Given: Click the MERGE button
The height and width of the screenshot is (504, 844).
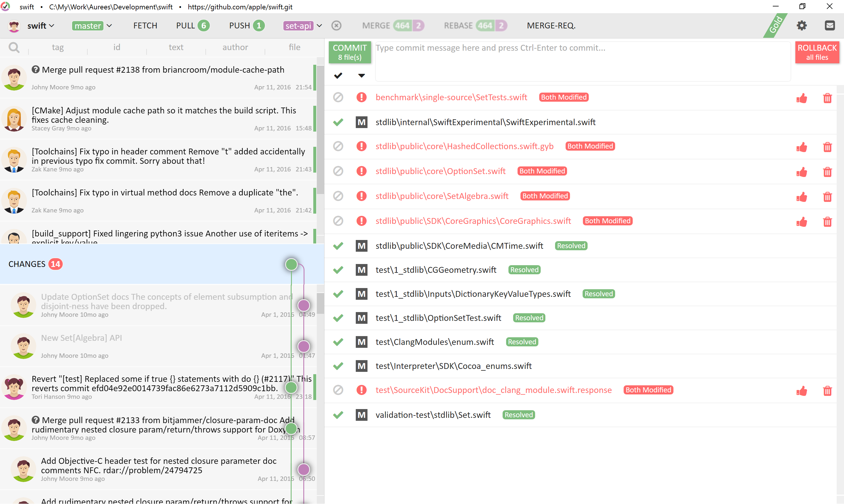Looking at the screenshot, I should pos(393,26).
